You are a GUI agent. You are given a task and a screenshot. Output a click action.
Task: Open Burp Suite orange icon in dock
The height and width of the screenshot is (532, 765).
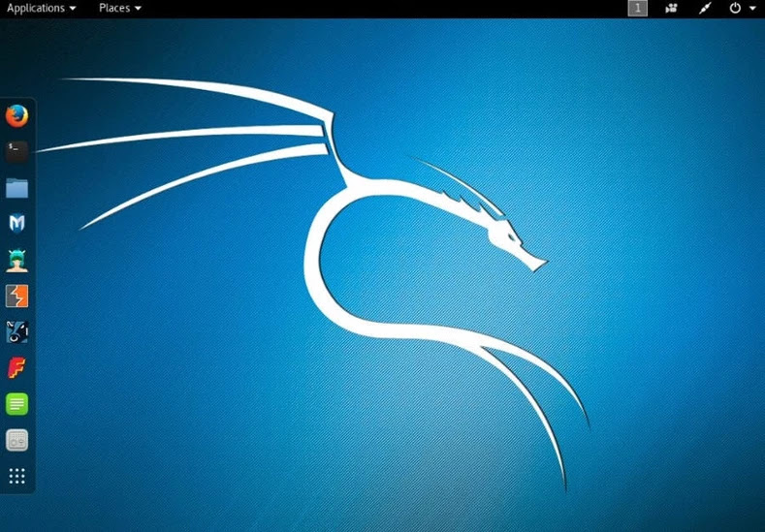16,296
